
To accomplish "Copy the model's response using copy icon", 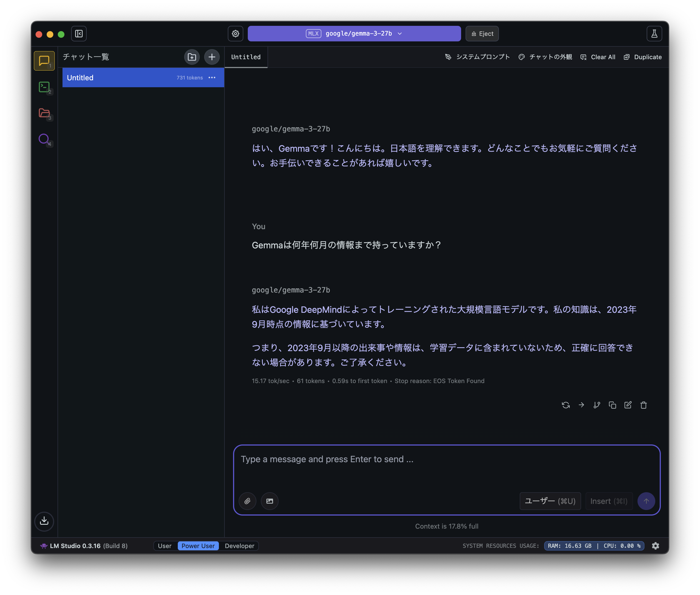I will (x=612, y=405).
